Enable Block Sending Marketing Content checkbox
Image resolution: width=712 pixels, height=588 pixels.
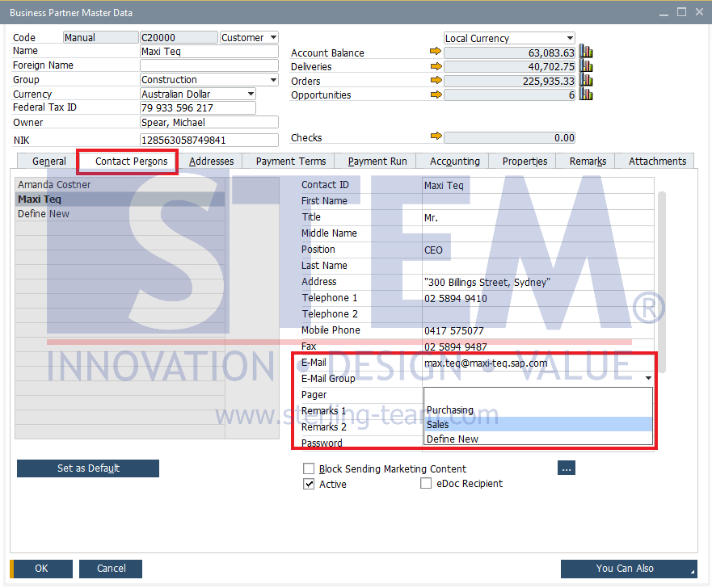(x=309, y=468)
